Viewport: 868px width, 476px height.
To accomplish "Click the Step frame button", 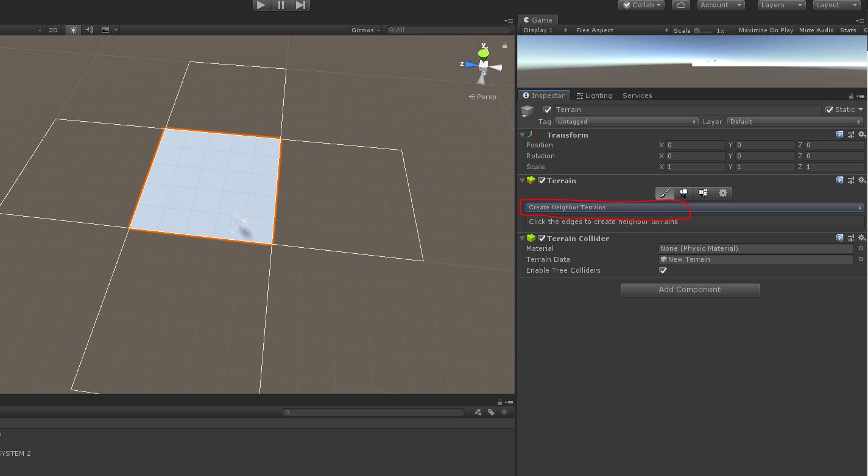I will 300,5.
